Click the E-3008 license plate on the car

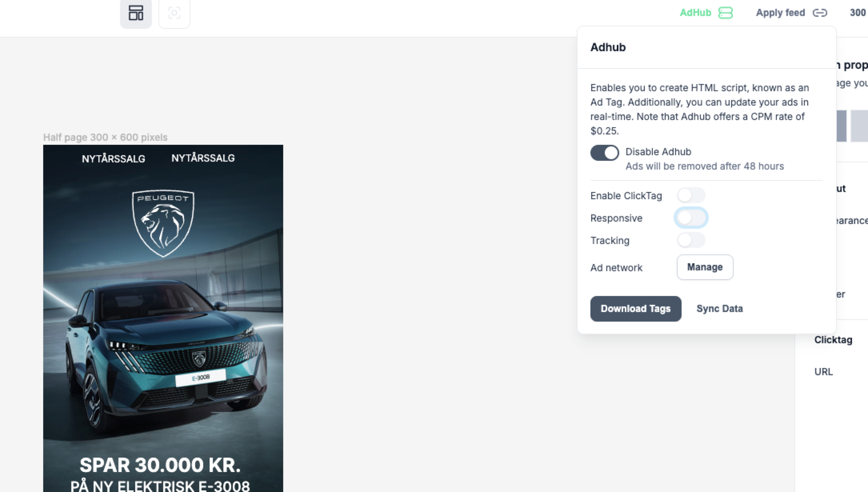tap(200, 378)
